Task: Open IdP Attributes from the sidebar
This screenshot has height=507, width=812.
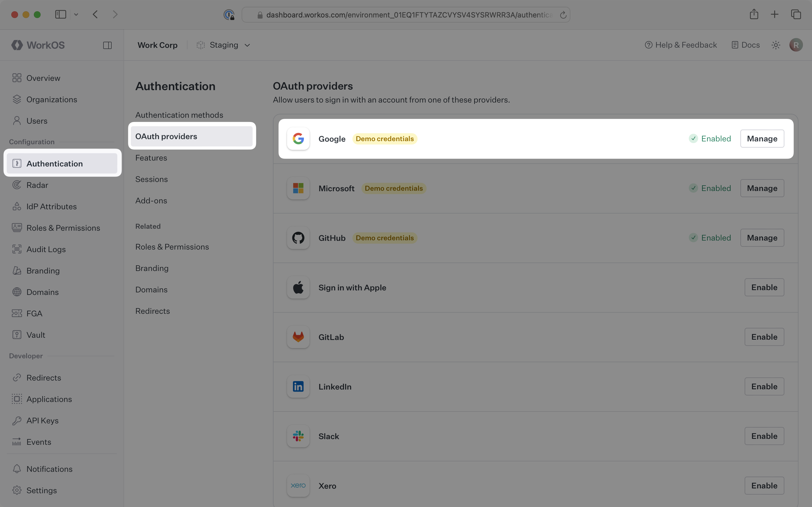Action: tap(51, 206)
